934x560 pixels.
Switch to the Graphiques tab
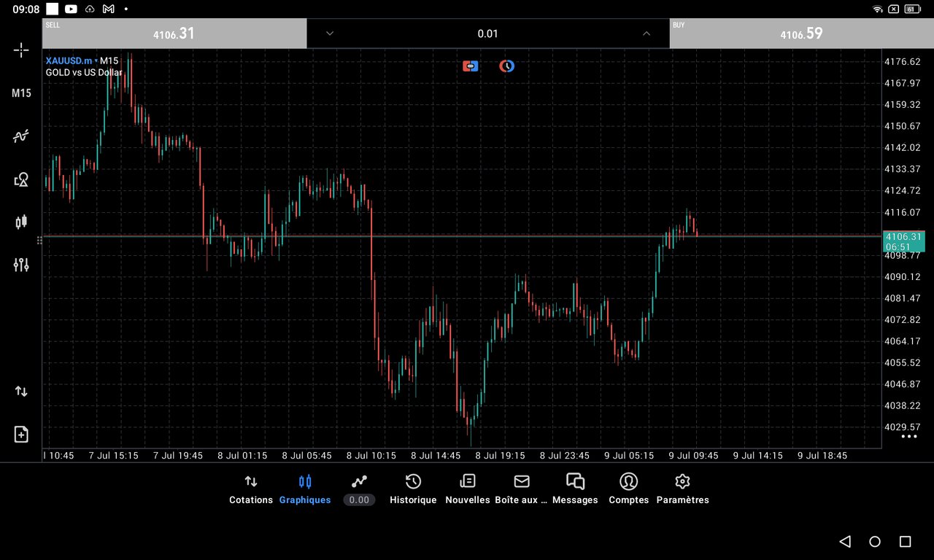coord(305,490)
